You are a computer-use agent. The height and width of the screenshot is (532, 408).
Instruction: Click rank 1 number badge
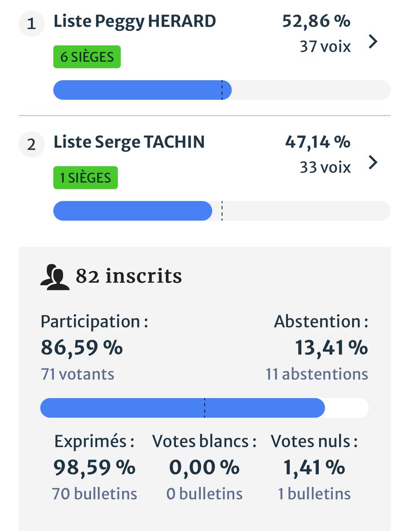31,24
